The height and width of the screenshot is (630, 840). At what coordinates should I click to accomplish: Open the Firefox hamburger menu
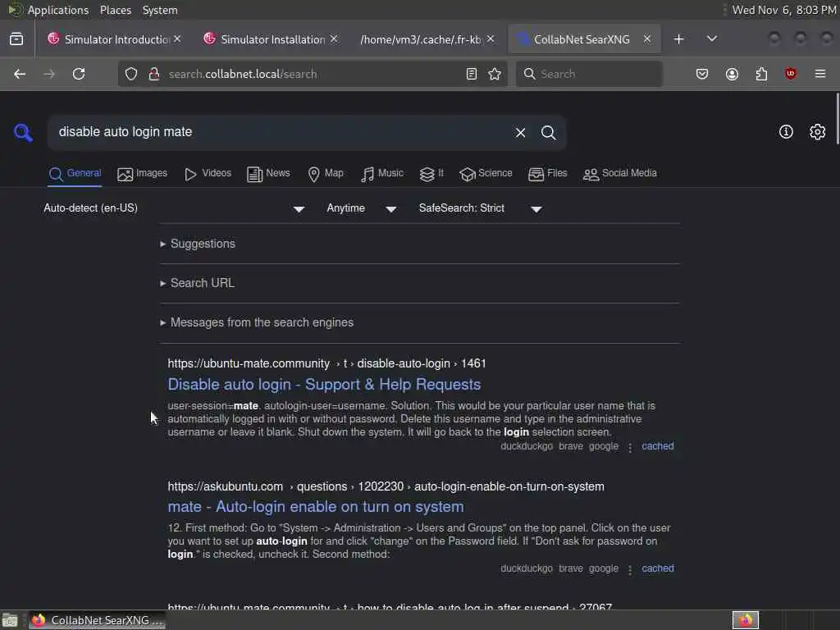(820, 74)
